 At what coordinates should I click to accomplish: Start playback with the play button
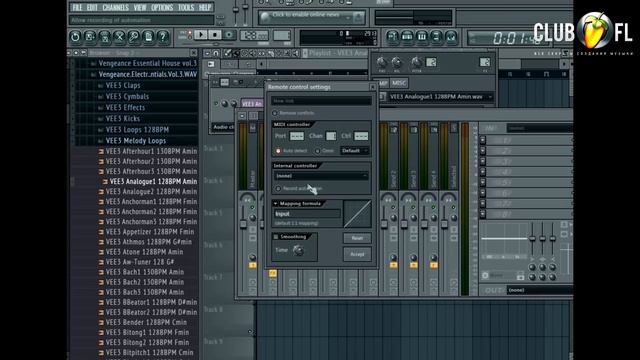point(200,35)
